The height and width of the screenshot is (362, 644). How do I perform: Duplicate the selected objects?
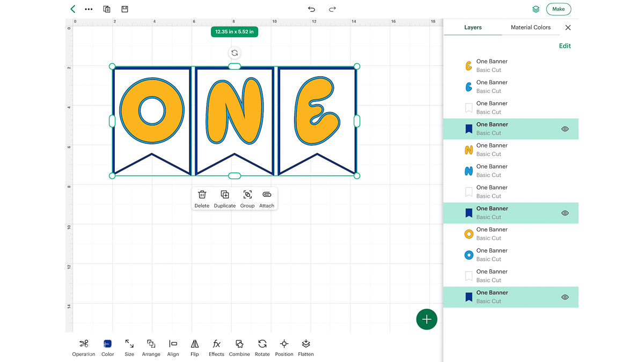point(225,198)
